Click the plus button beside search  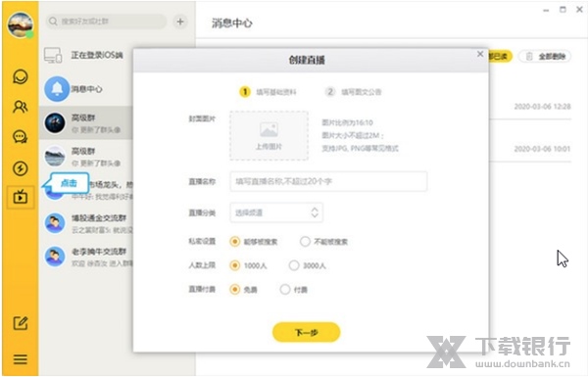180,22
